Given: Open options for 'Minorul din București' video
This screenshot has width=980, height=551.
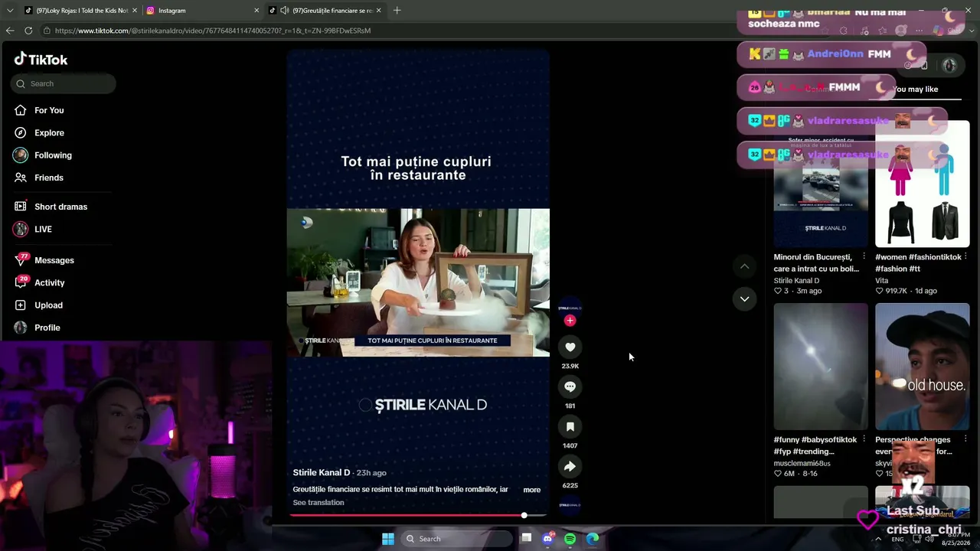Looking at the screenshot, I should point(864,257).
